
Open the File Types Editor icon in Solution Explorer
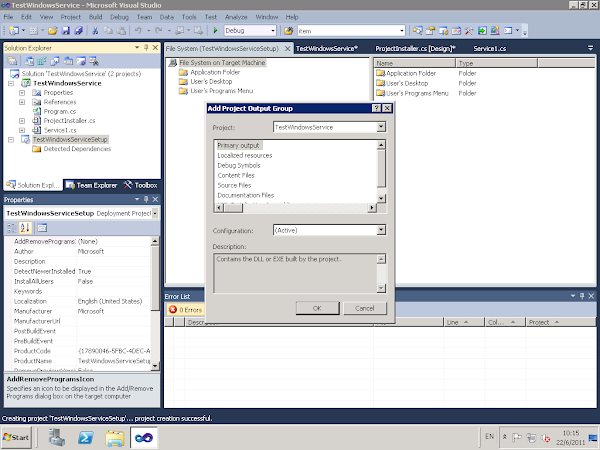55,61
